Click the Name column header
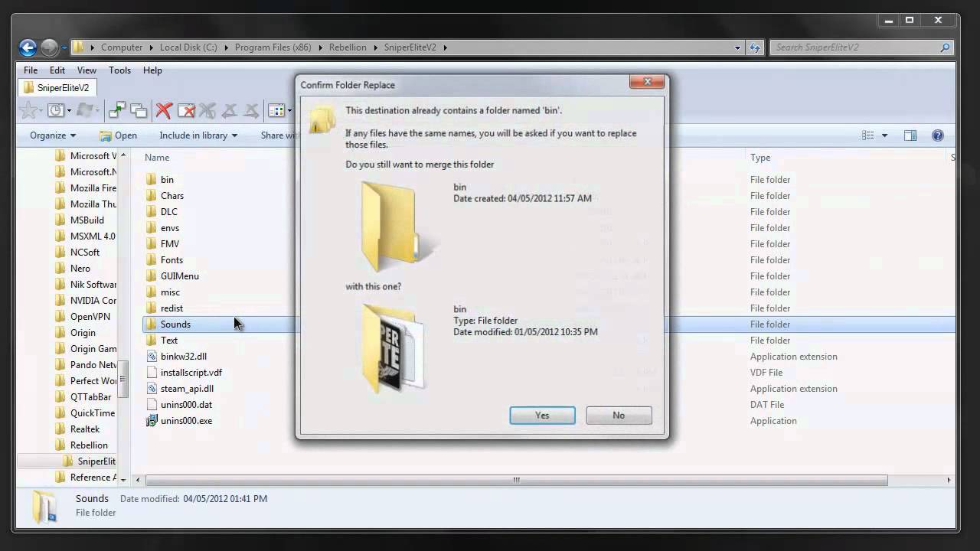This screenshot has width=980, height=551. pos(157,157)
